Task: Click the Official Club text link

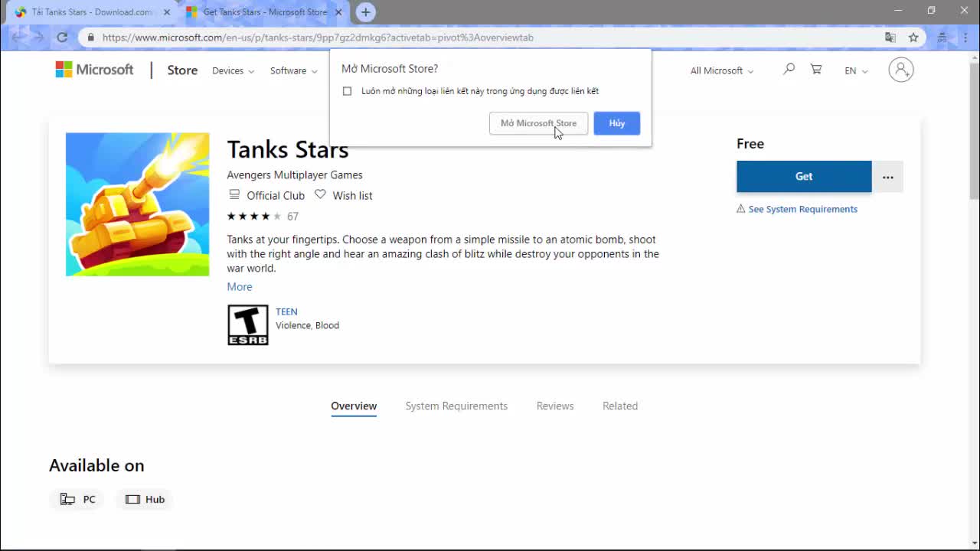Action: 276,195
